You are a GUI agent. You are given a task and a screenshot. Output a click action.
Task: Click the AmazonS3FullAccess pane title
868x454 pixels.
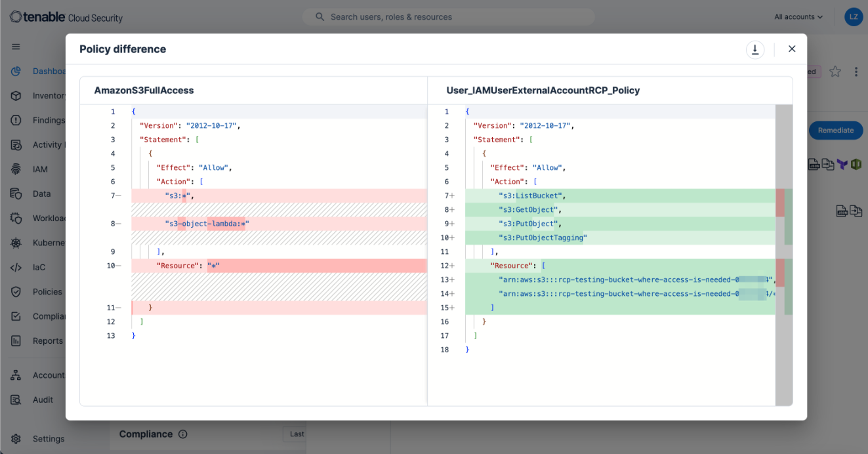tap(144, 91)
